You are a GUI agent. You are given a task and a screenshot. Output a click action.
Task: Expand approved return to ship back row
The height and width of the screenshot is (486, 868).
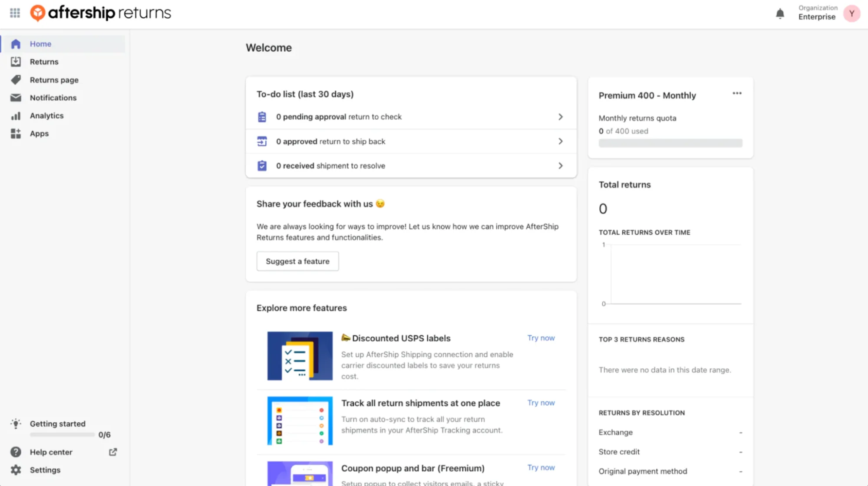(x=560, y=141)
